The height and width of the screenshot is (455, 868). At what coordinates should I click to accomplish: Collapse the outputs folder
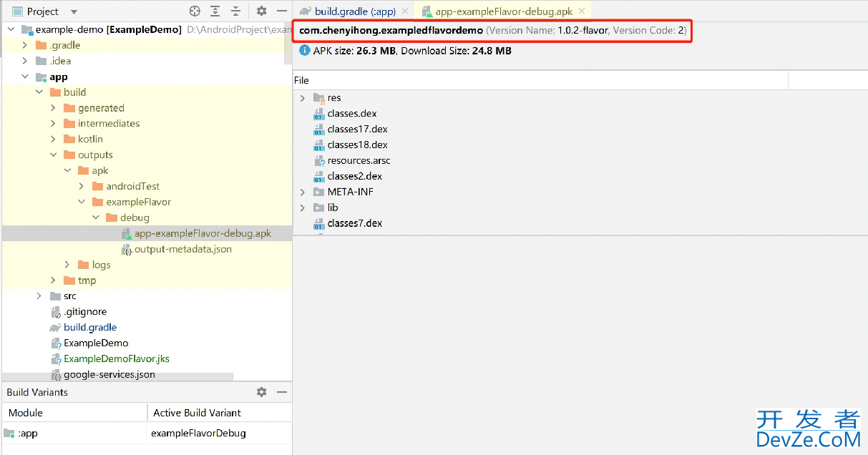(x=54, y=155)
